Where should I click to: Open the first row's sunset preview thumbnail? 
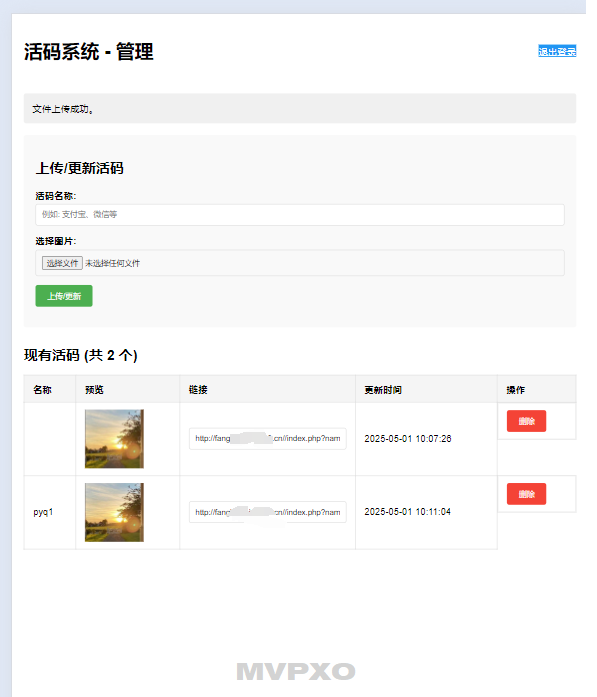coord(114,439)
